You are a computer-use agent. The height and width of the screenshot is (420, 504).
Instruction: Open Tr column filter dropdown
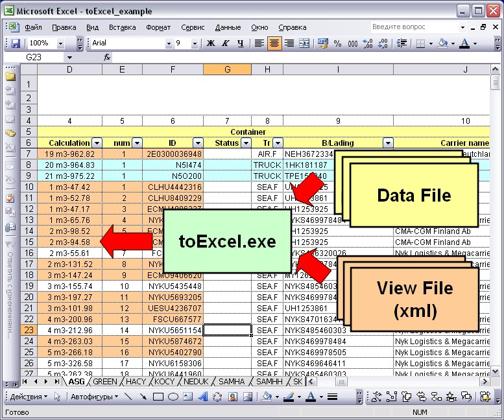278,143
